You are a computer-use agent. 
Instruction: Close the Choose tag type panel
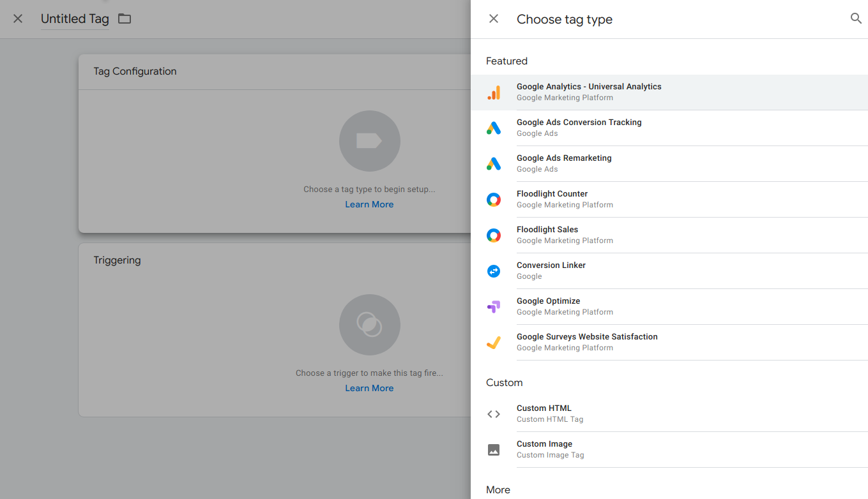click(x=494, y=19)
